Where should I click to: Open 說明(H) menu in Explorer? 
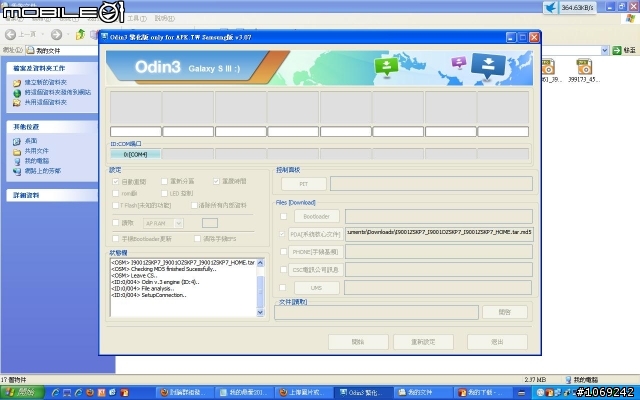164,18
